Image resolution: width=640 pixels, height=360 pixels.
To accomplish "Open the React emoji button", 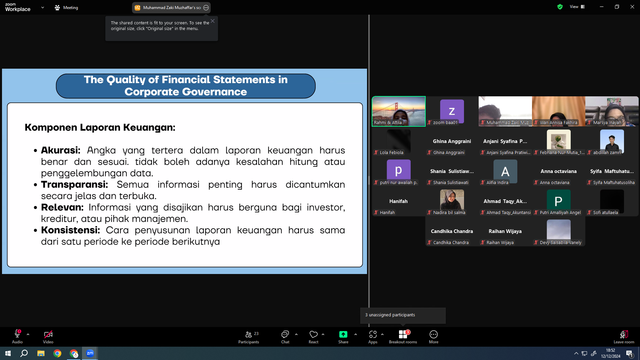I will tap(313, 337).
